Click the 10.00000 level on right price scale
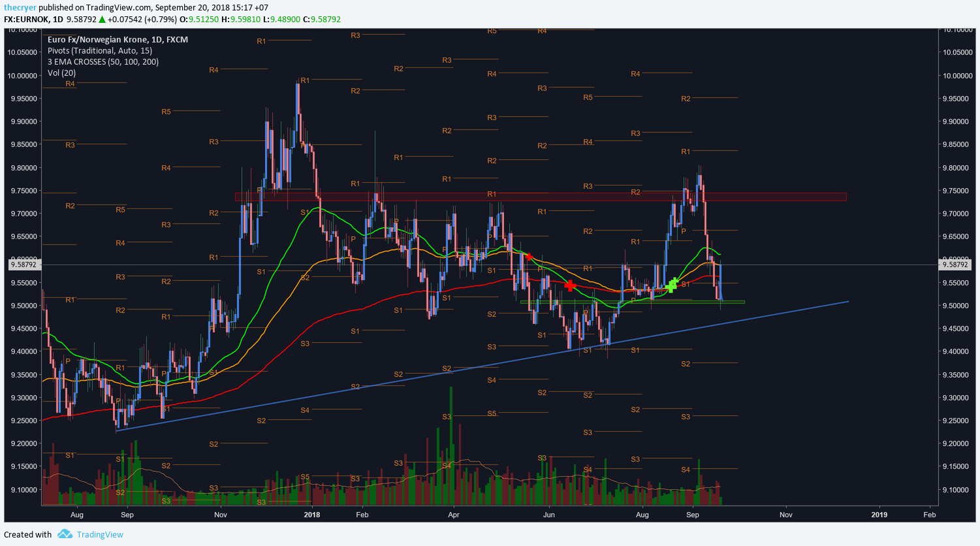Screen dimensions: 980x546 pos(956,76)
